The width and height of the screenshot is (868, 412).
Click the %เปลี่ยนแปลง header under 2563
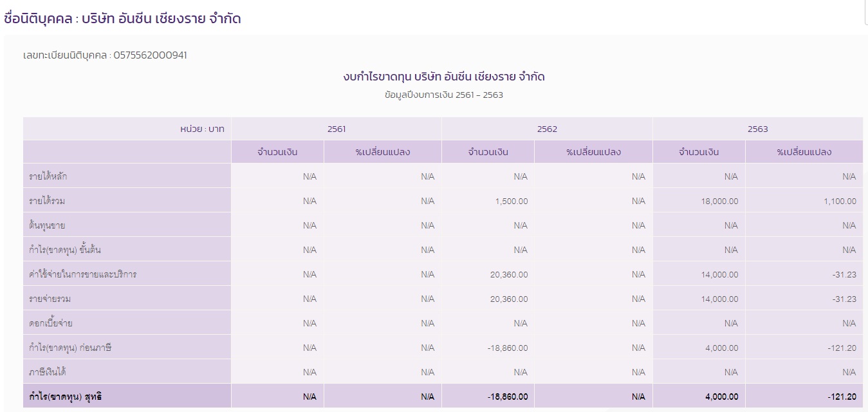(804, 152)
